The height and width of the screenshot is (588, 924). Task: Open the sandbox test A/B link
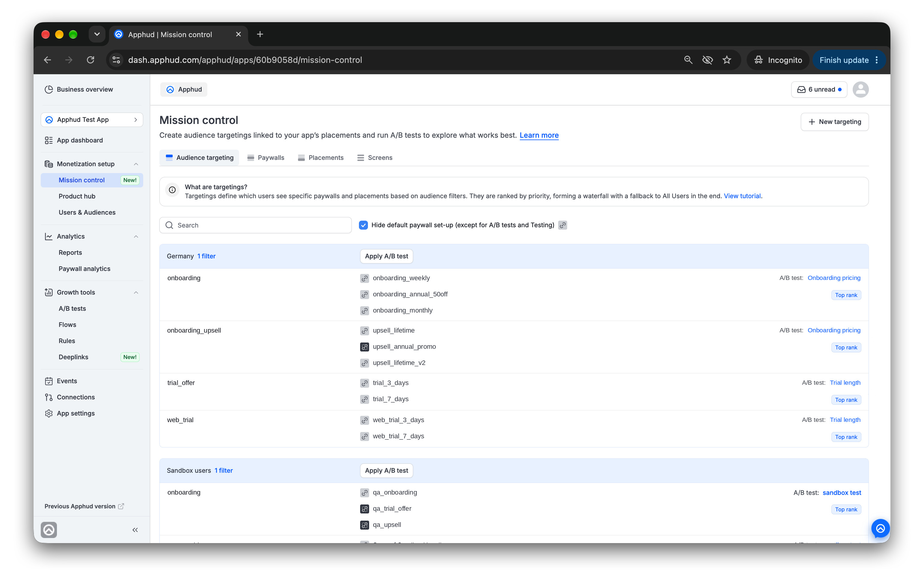[842, 492]
